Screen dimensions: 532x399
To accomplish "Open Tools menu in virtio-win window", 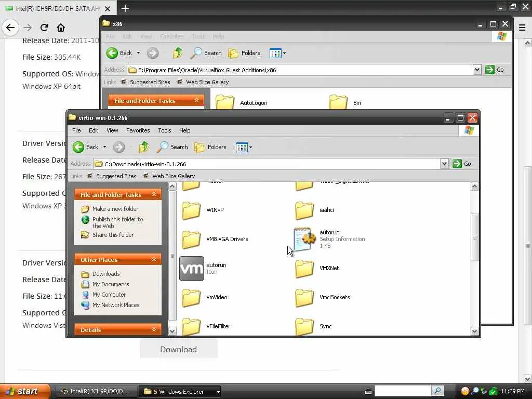I will coord(165,130).
